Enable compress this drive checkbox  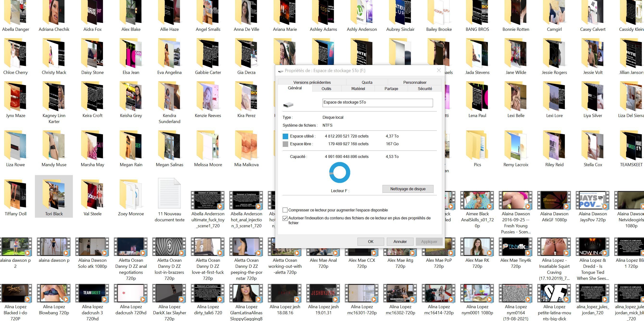[285, 210]
